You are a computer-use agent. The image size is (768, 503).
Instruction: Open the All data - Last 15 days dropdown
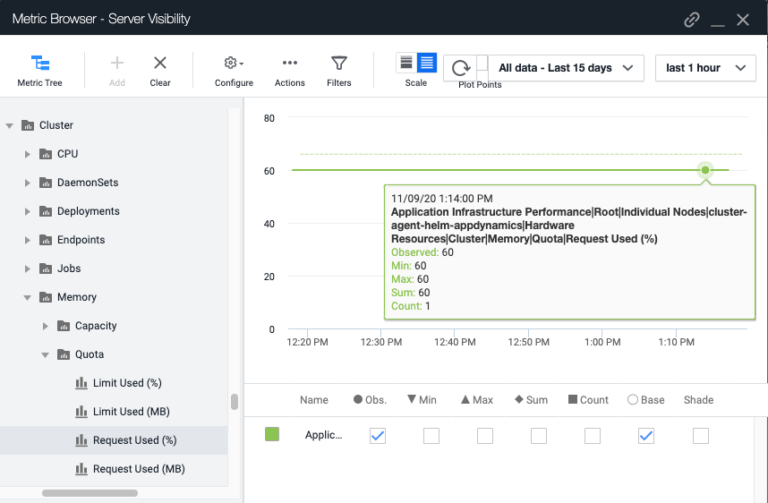(x=565, y=68)
